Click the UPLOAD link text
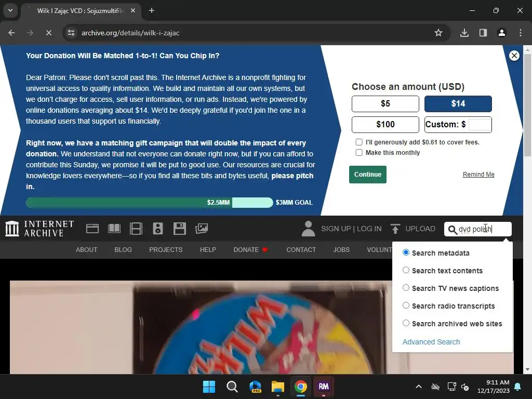This screenshot has height=399, width=532. coord(420,229)
